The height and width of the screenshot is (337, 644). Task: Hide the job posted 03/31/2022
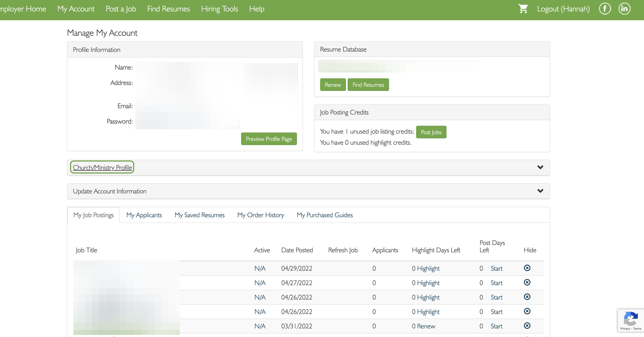pyautogui.click(x=527, y=326)
